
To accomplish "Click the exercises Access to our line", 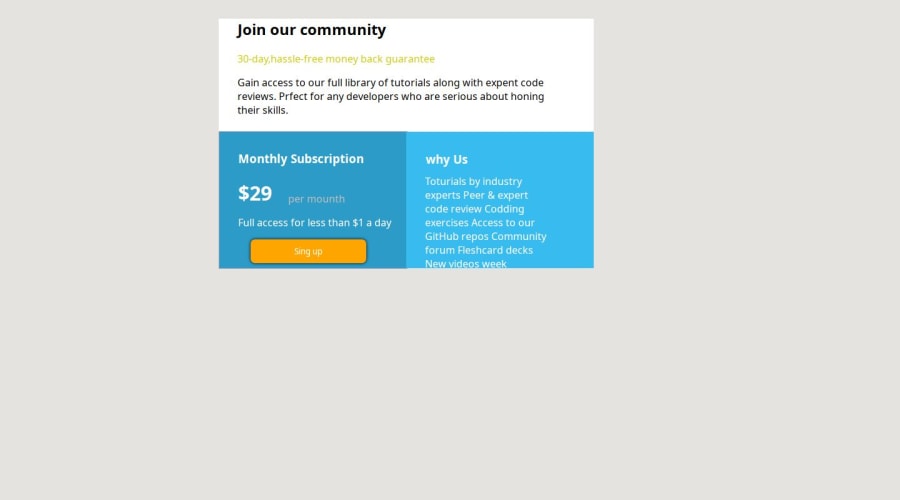I will [480, 223].
